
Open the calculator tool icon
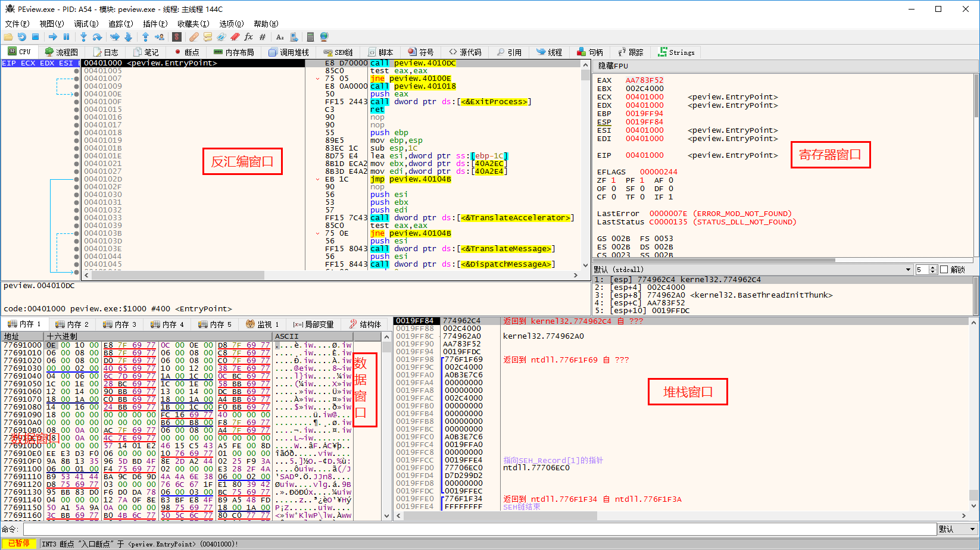click(x=309, y=37)
